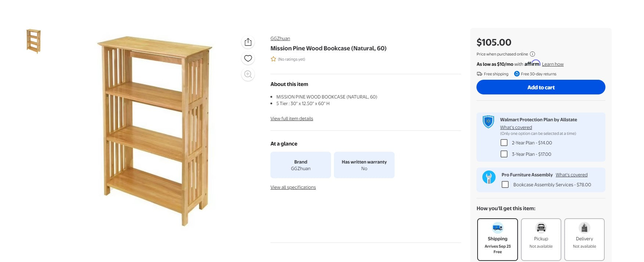Select the small bookcase thumbnail
This screenshot has height=262, width=644.
click(x=33, y=41)
